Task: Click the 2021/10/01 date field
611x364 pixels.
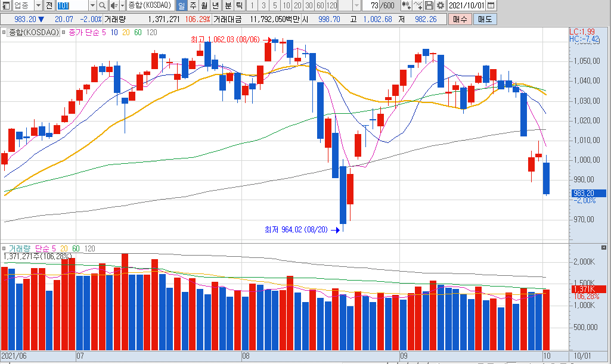Action: click(x=466, y=5)
